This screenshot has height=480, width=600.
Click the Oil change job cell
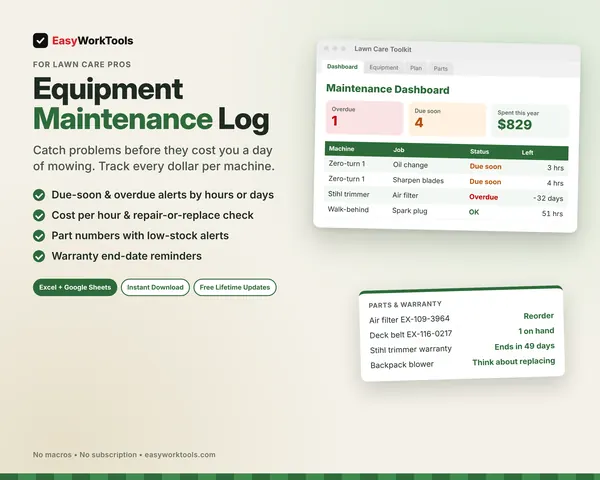pos(410,165)
